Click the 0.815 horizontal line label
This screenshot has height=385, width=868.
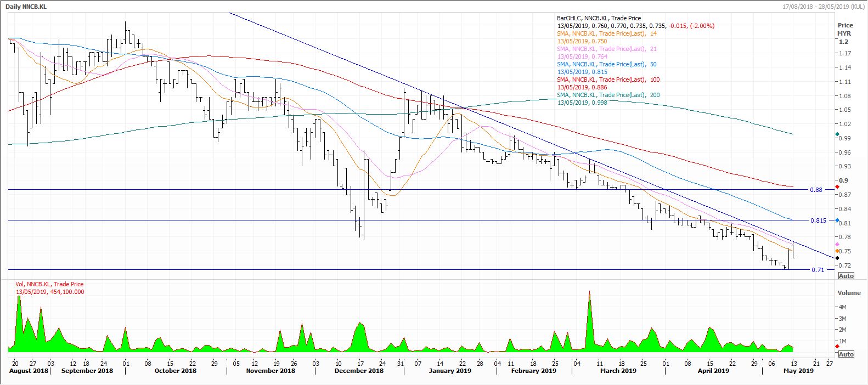click(x=818, y=220)
